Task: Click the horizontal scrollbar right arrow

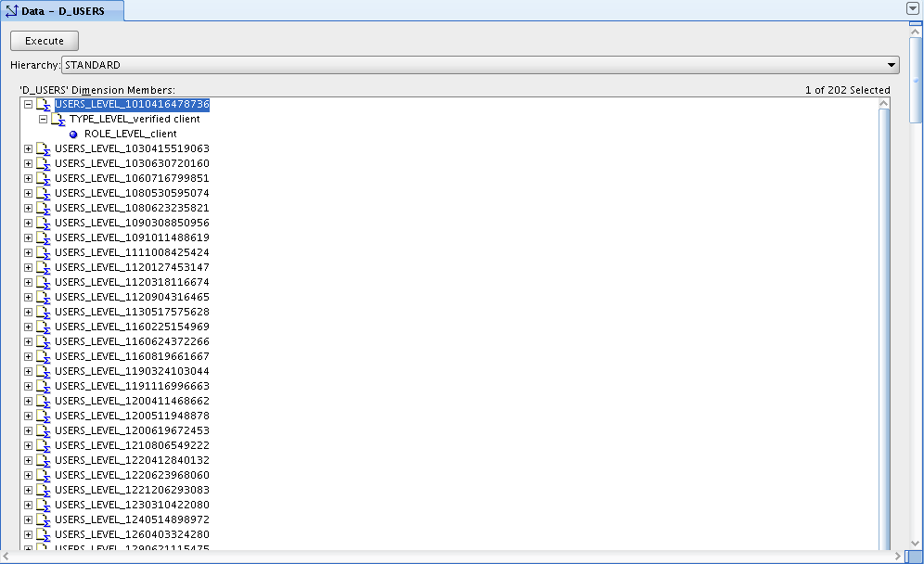Action: click(897, 557)
